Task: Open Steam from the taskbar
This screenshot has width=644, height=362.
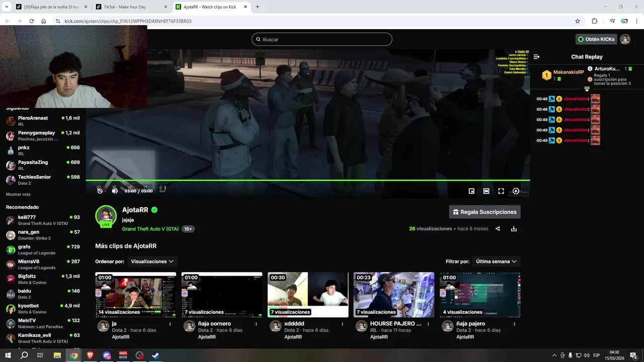Action: pyautogui.click(x=156, y=355)
